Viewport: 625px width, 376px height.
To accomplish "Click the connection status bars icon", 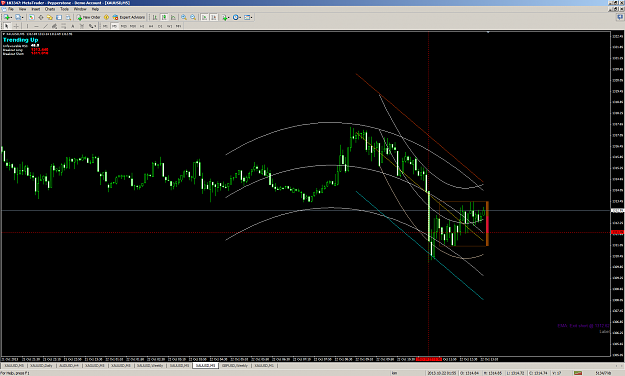I will 578,373.
